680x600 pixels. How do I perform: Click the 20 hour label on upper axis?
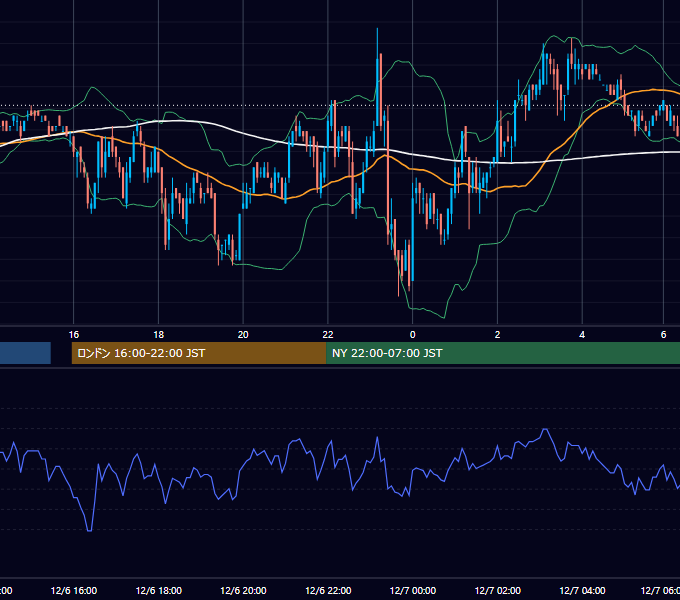point(243,335)
